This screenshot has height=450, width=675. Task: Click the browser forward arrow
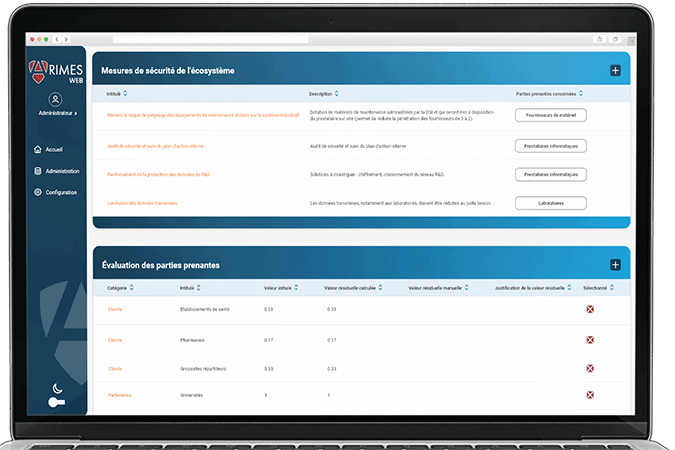[x=66, y=39]
